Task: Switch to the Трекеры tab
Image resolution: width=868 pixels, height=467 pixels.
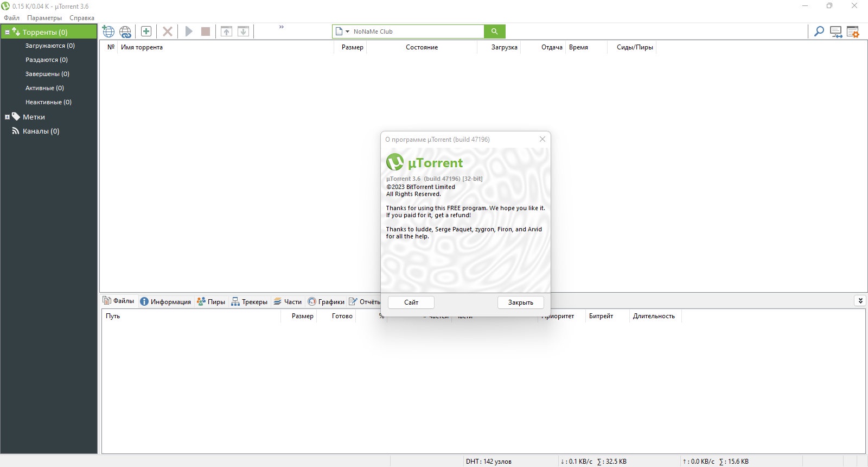Action: tap(250, 301)
